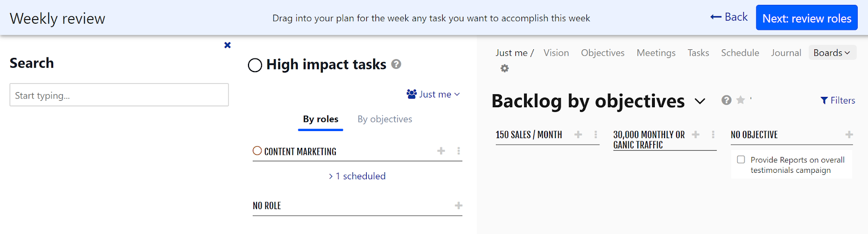The height and width of the screenshot is (234, 868).
Task: Close the Search panel with the X icon
Action: pyautogui.click(x=227, y=45)
